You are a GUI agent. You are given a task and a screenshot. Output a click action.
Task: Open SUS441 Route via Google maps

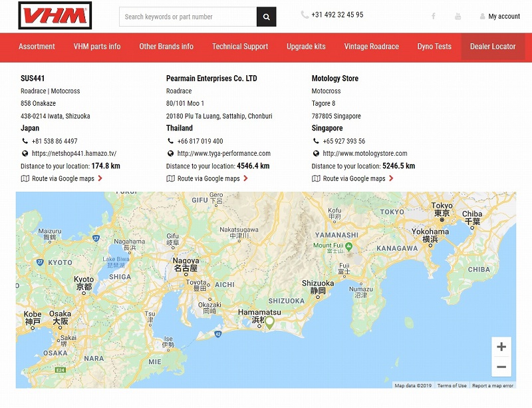[63, 178]
